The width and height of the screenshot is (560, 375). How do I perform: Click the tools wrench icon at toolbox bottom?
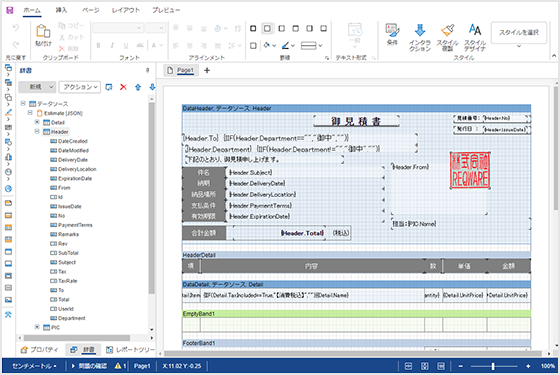(x=8, y=314)
